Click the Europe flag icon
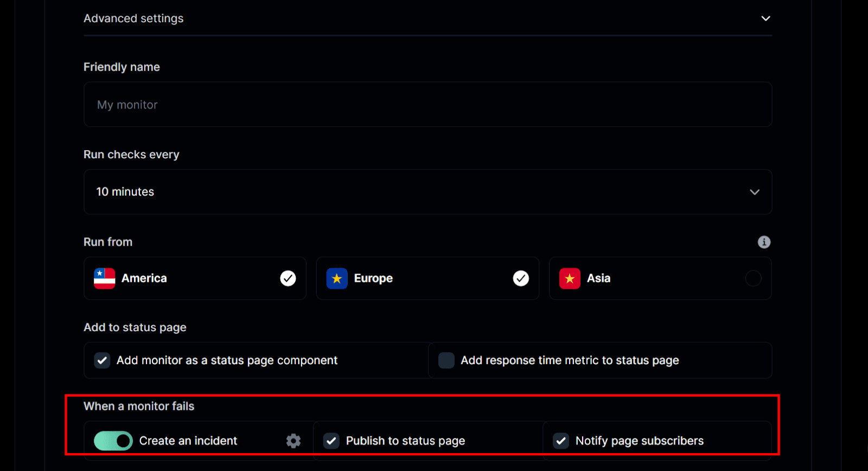 337,279
